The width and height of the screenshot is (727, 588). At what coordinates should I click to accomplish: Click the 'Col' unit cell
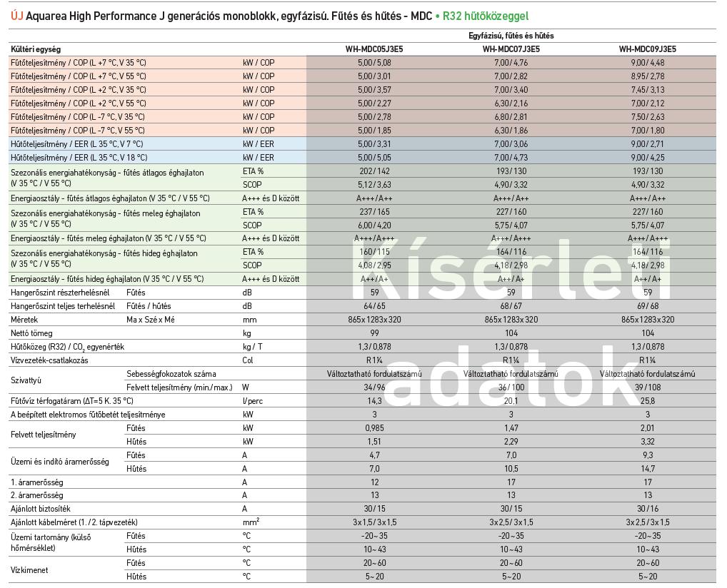pos(248,360)
